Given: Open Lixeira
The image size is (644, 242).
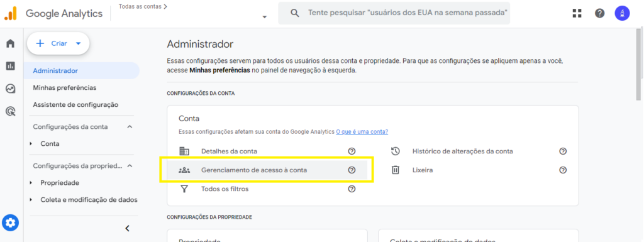Looking at the screenshot, I should tap(423, 170).
